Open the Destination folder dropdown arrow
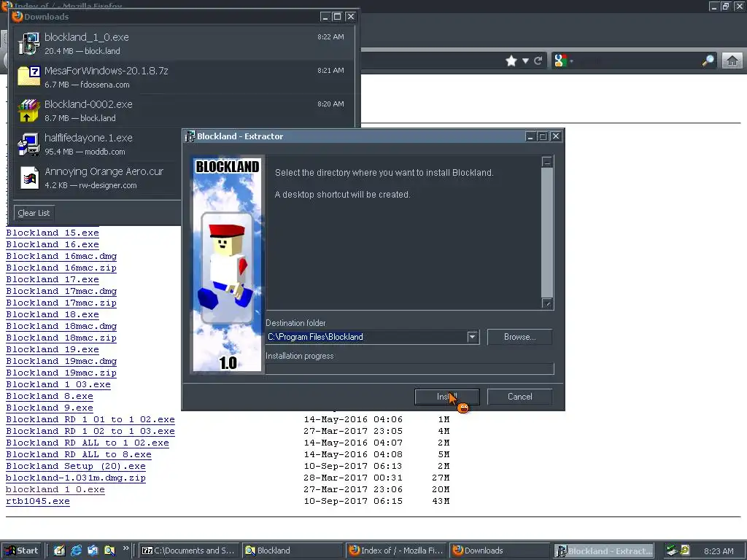747x560 pixels. (x=472, y=337)
